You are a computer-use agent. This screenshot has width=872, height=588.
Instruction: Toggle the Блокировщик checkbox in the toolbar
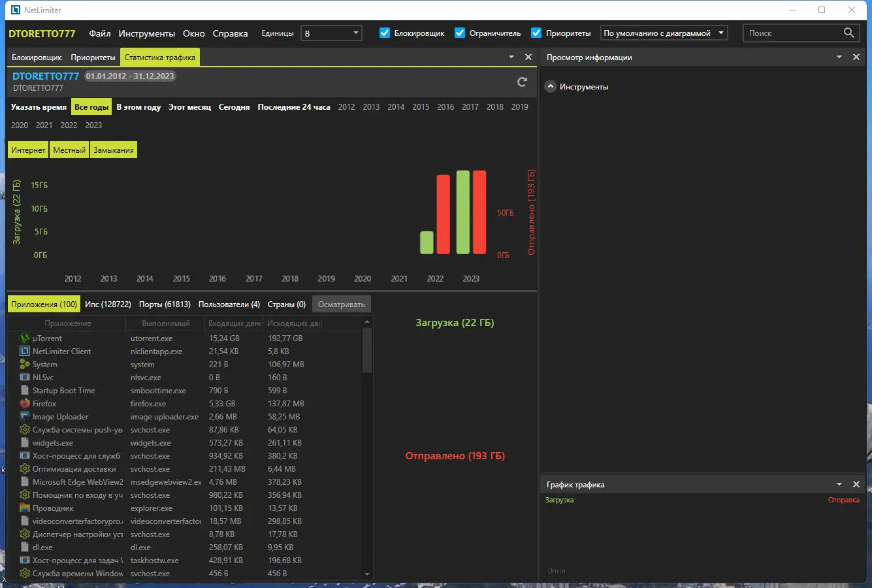(385, 33)
